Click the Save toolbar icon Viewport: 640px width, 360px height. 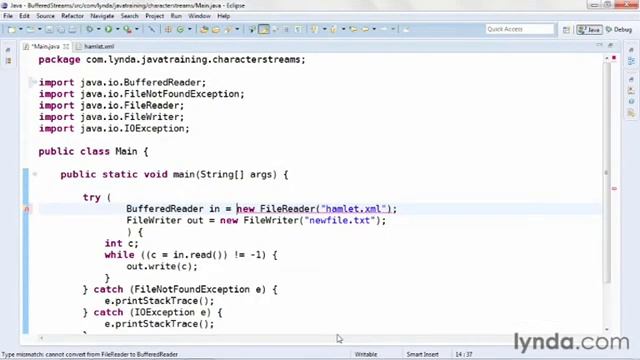pyautogui.click(x=49, y=29)
